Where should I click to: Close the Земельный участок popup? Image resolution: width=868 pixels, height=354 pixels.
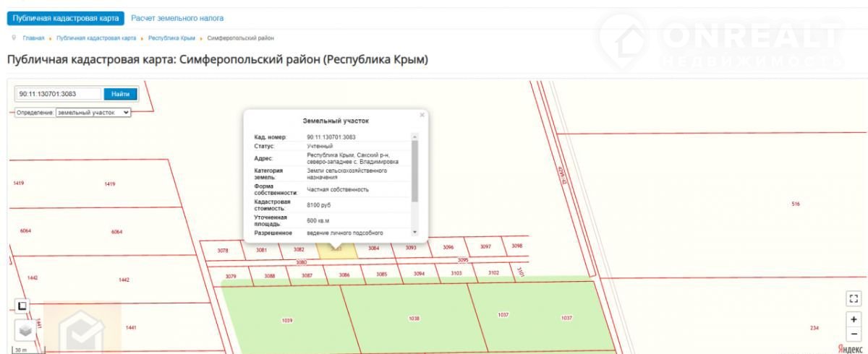(422, 116)
